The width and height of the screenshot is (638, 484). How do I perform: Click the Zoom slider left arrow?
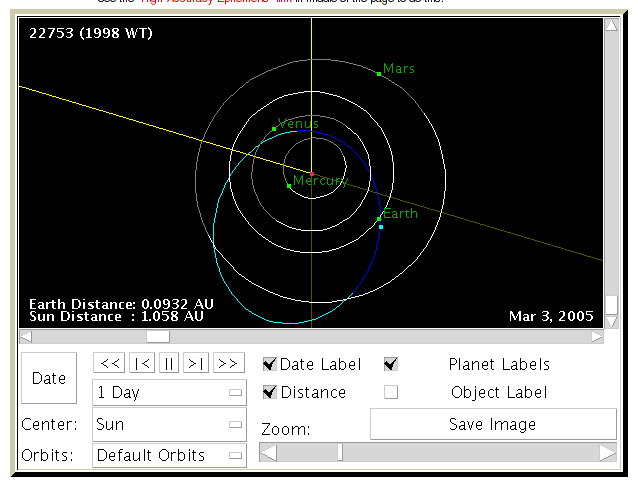pos(269,453)
